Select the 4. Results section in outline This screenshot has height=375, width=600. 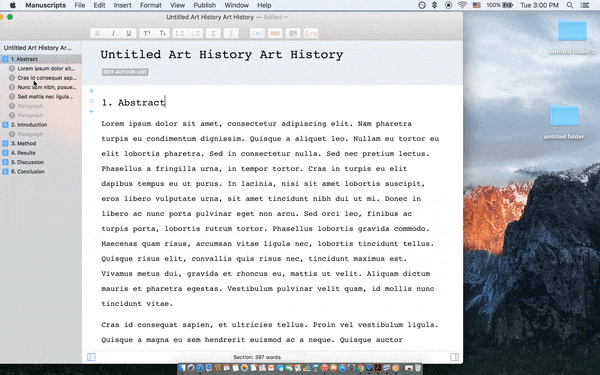click(41, 153)
